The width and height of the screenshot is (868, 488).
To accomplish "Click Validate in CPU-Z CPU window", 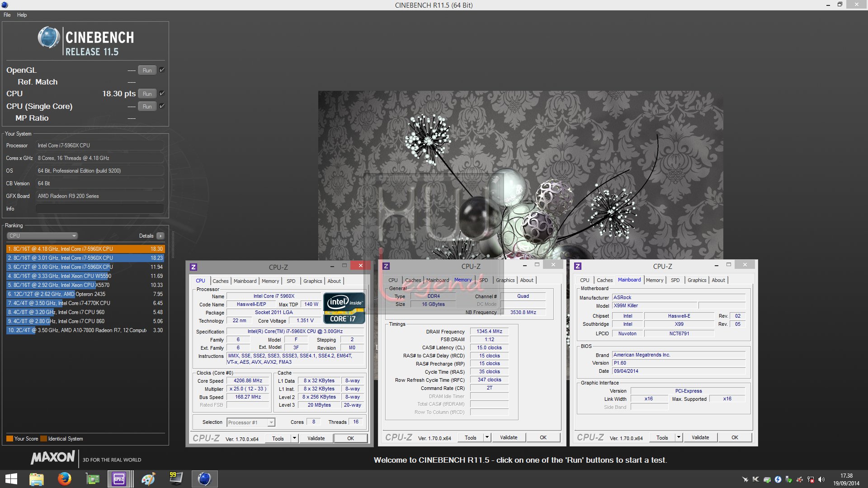I will tap(316, 438).
